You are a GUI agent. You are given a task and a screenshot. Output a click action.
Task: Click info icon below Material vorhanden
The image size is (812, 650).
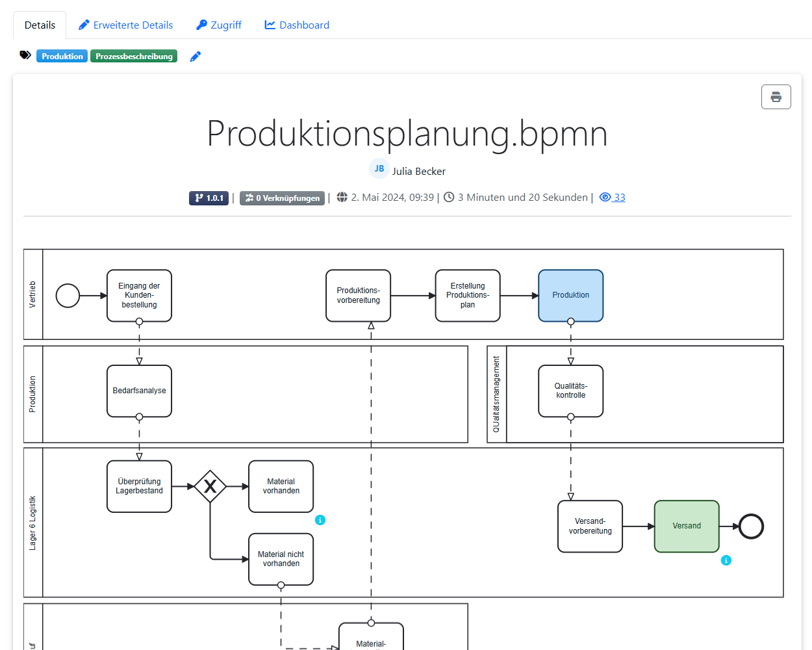coord(320,520)
